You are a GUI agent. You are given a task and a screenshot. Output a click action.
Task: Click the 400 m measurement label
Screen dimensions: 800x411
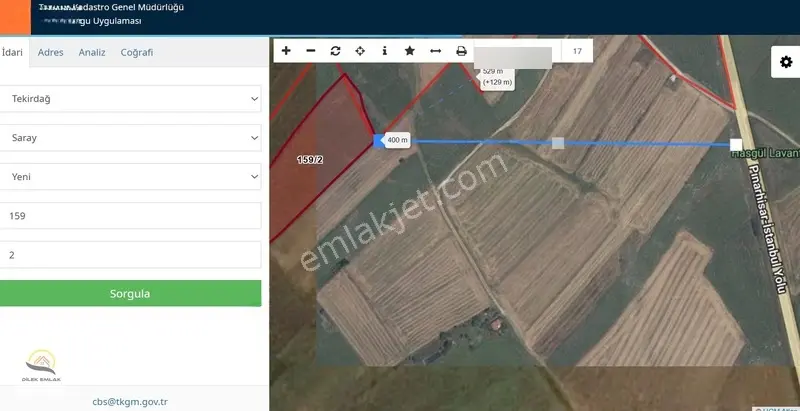(x=397, y=140)
